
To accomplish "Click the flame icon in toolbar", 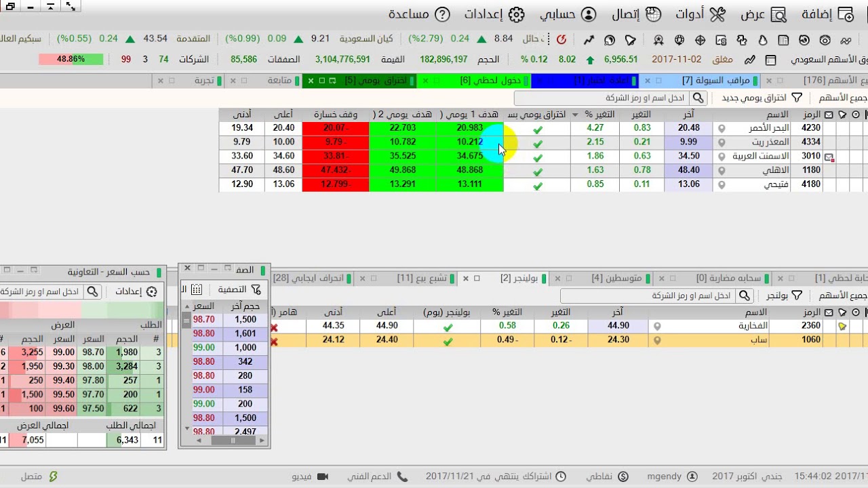I will pos(762,40).
